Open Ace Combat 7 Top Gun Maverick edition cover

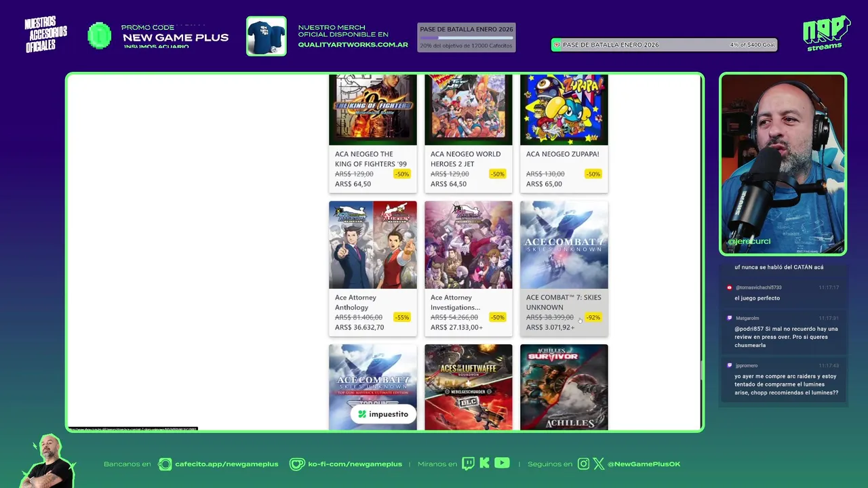point(373,387)
